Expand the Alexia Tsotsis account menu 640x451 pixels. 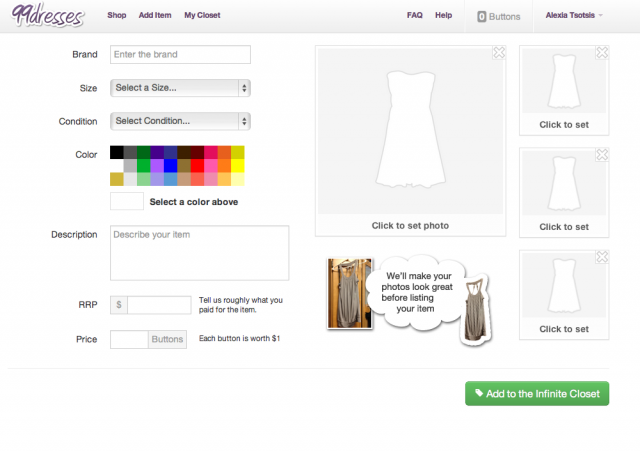click(x=573, y=16)
